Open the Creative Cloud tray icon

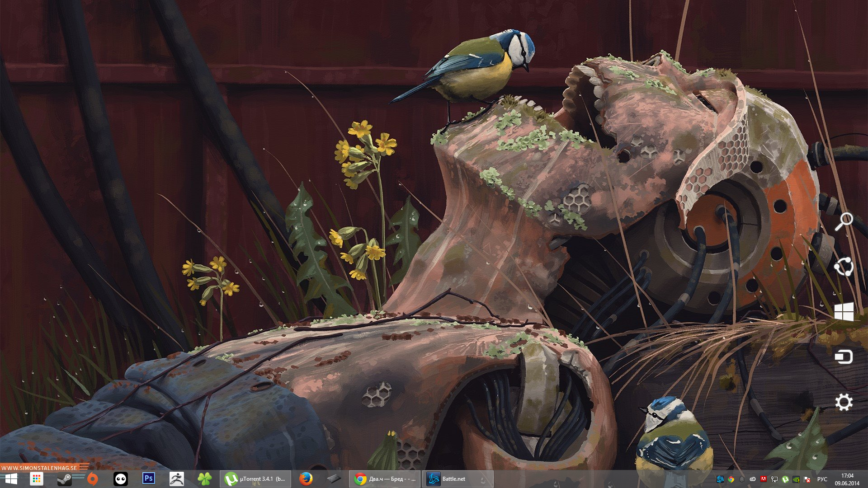tap(753, 479)
